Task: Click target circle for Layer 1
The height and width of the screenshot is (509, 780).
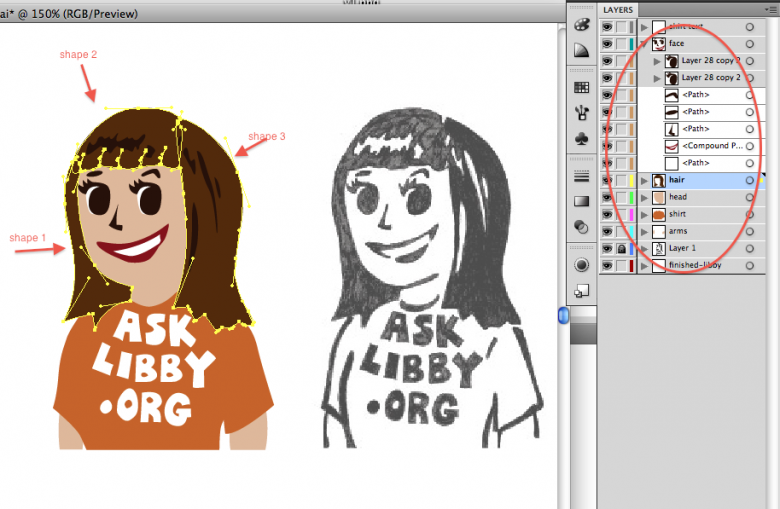Action: (750, 249)
